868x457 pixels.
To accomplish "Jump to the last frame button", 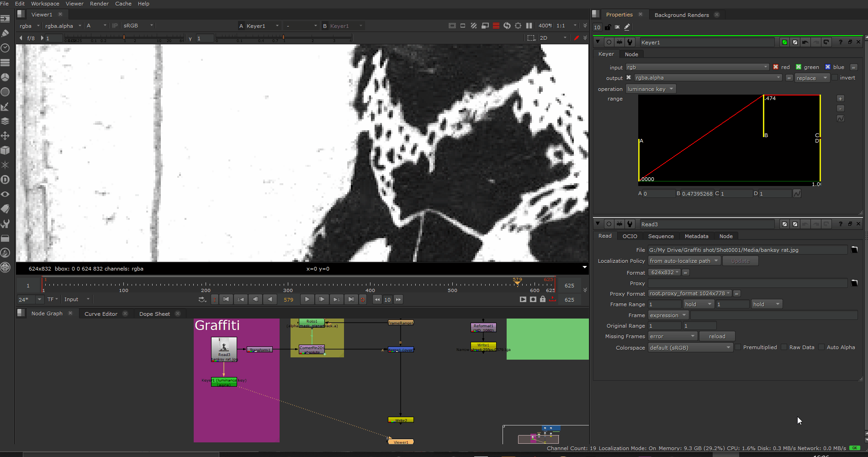I will click(351, 299).
